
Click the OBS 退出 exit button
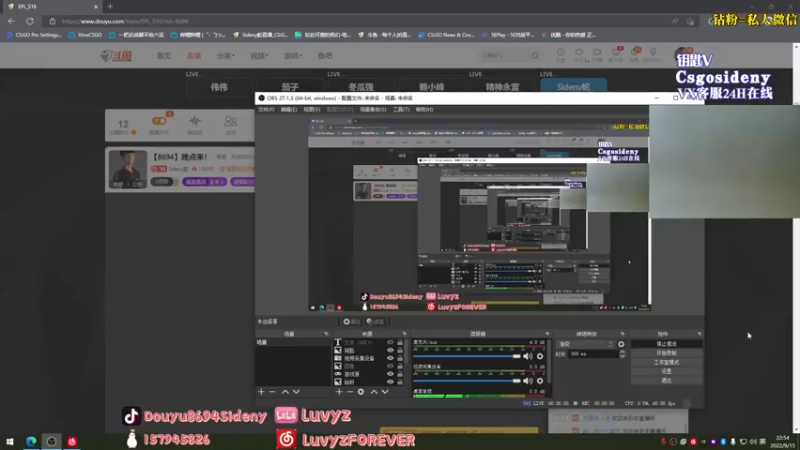pos(666,381)
